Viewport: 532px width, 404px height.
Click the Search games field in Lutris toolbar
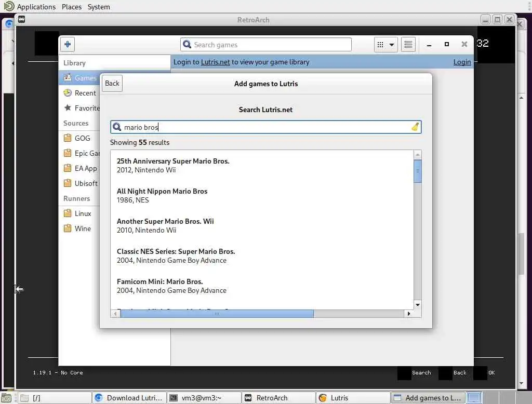tap(265, 45)
